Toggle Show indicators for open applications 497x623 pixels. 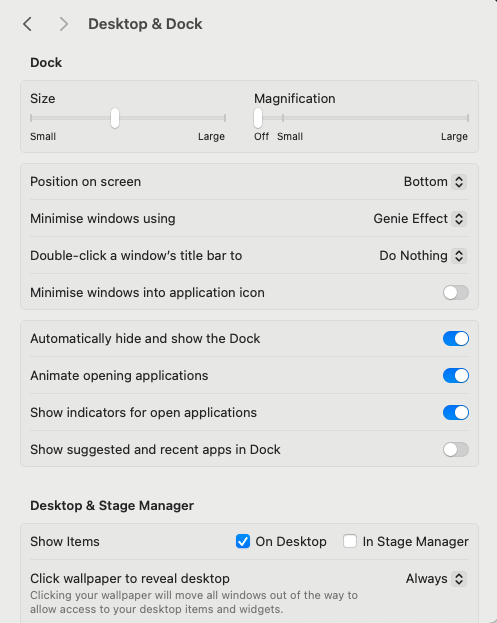456,413
